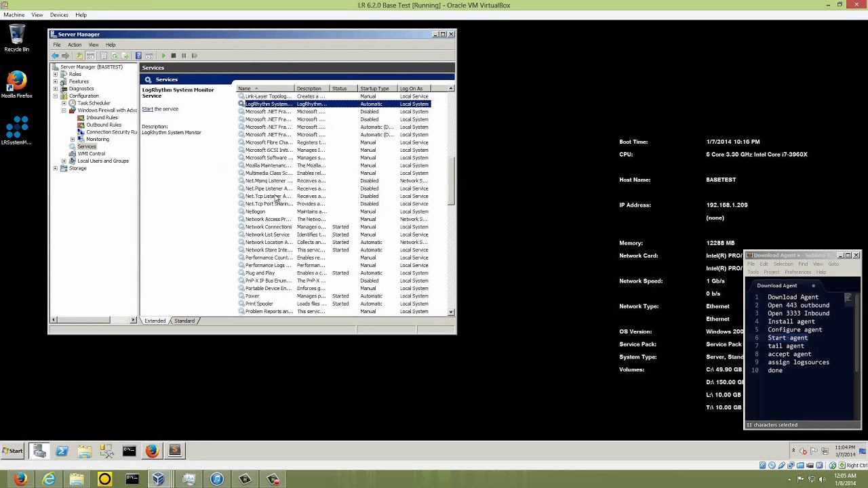Expand the Roles tree node
This screenshot has width=868, height=488.
pyautogui.click(x=56, y=74)
